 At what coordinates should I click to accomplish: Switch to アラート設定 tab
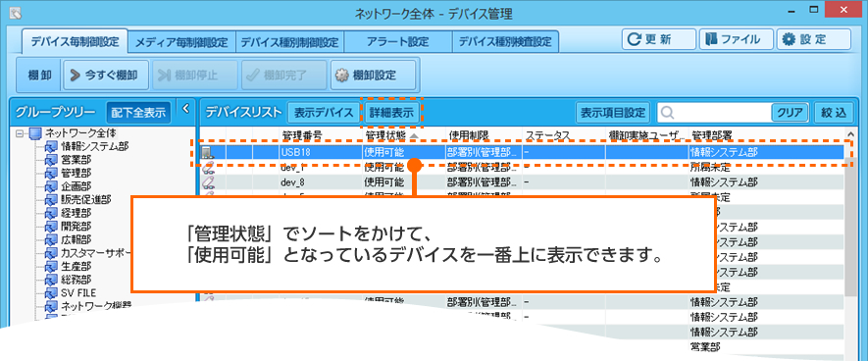tap(398, 42)
